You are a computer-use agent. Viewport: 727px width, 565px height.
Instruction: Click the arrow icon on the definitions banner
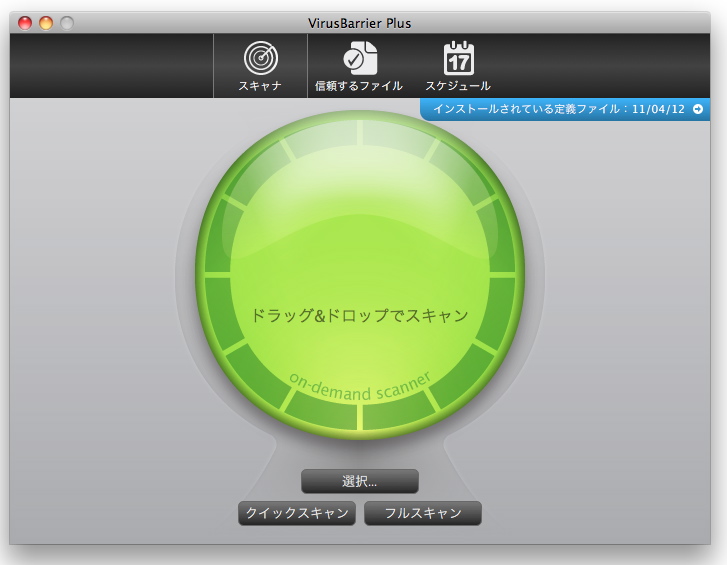point(697,109)
